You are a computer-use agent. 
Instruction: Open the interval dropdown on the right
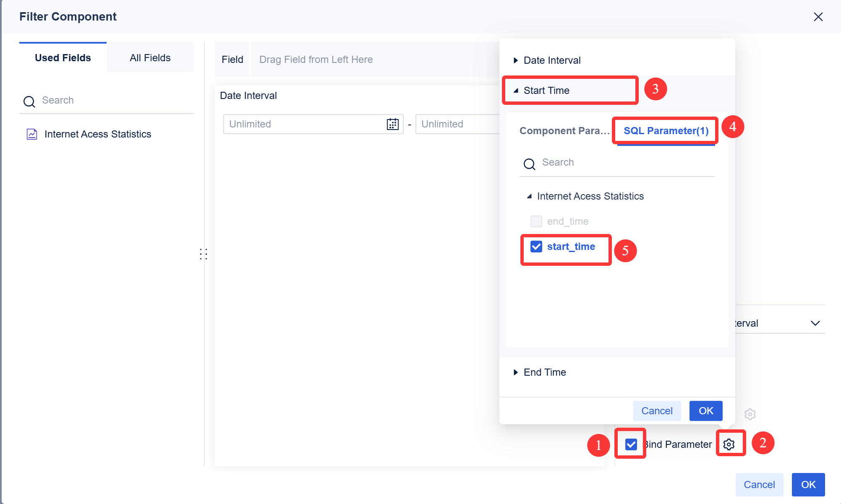[816, 323]
